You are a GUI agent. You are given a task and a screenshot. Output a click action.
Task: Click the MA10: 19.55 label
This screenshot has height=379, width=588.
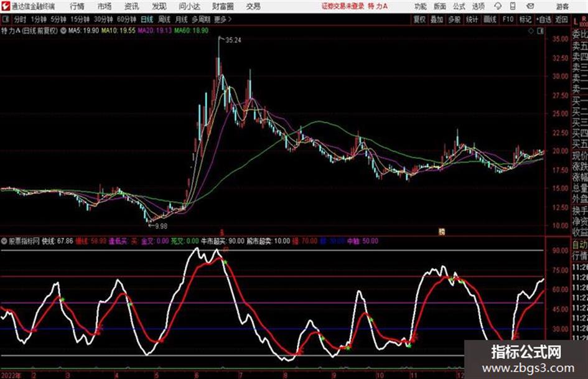click(118, 30)
